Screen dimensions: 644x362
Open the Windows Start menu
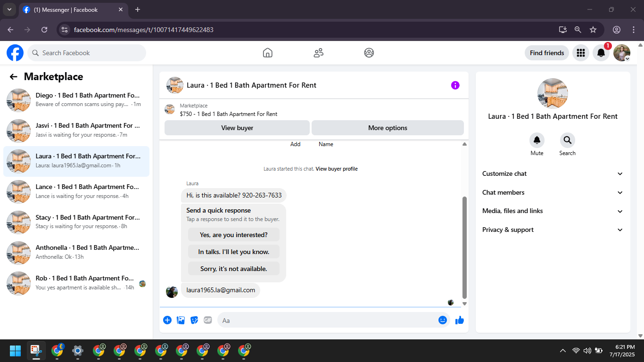point(15,351)
